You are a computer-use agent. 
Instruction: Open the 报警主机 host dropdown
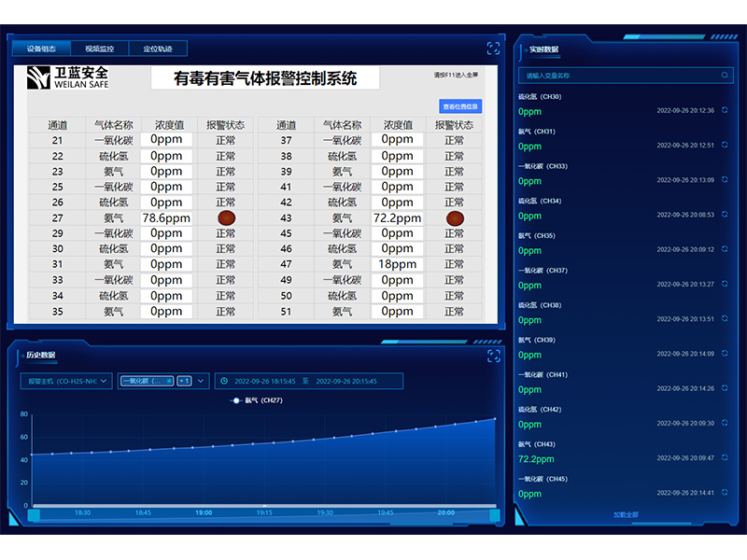[67, 381]
